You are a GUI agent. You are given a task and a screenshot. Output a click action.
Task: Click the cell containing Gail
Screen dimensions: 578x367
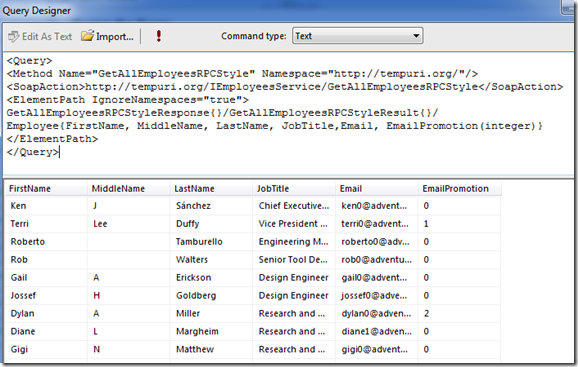click(x=46, y=277)
